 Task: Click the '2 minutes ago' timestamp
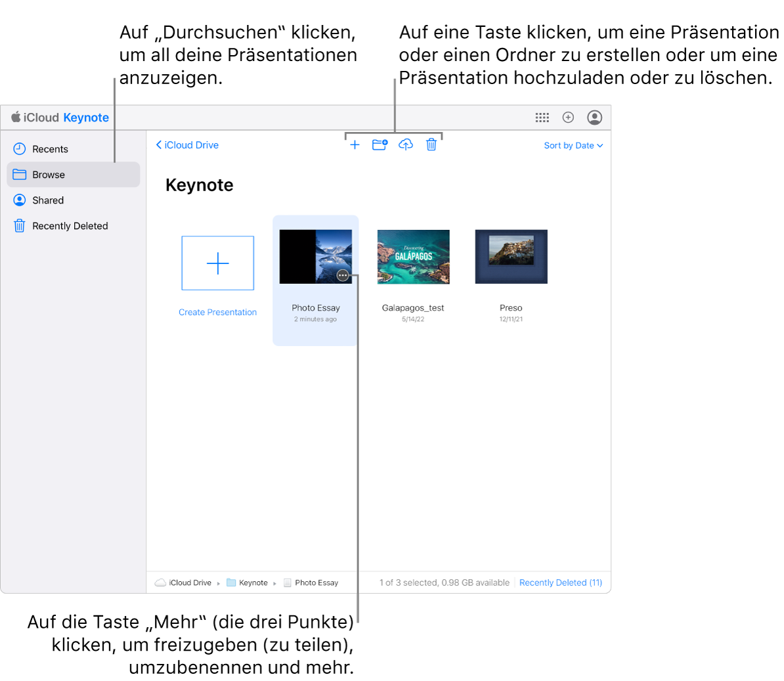(x=315, y=319)
